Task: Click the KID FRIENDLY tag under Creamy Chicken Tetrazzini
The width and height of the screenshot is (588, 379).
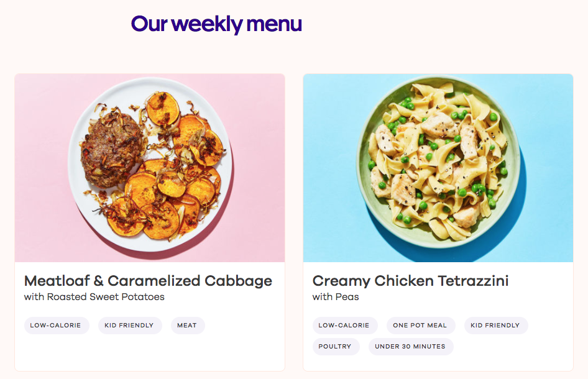Action: click(x=496, y=325)
